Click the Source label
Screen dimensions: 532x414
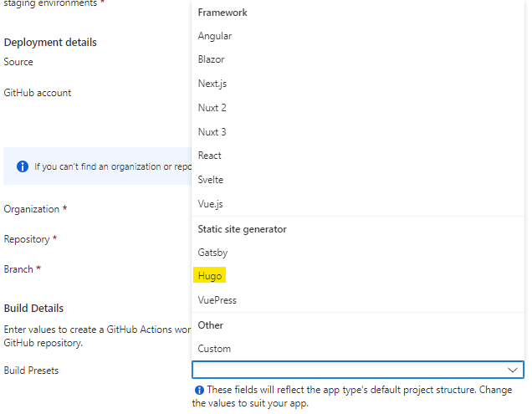[18, 62]
